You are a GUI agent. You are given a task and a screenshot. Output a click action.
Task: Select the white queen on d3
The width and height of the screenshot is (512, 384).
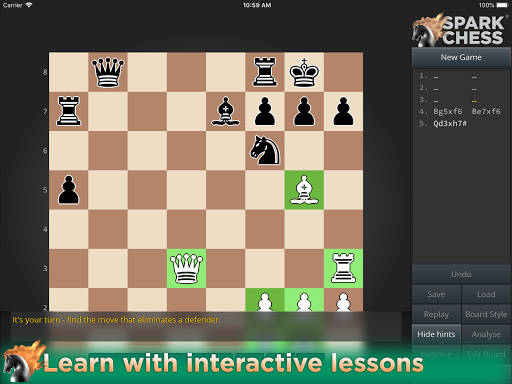186,268
